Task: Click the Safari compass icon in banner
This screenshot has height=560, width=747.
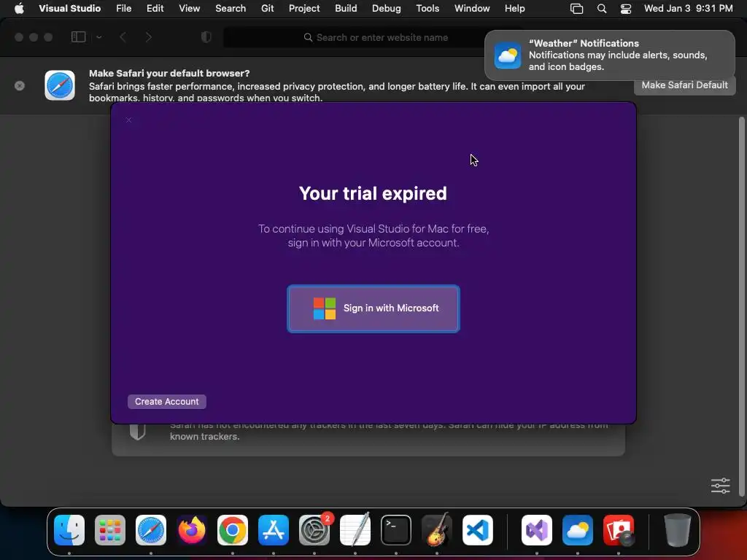Action: 60,85
